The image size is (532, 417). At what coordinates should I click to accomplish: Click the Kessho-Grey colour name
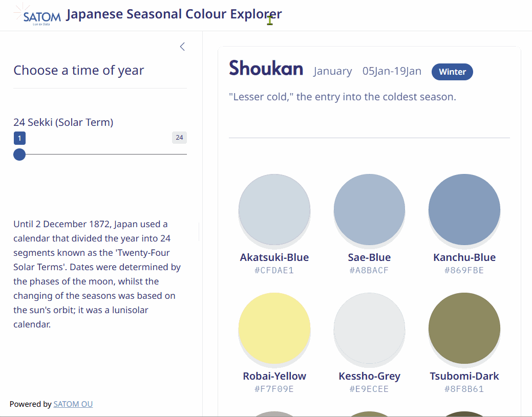tap(369, 376)
